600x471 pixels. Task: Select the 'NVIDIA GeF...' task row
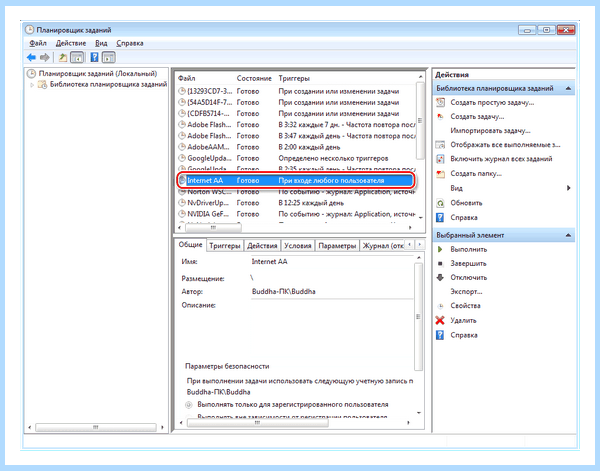(x=296, y=214)
